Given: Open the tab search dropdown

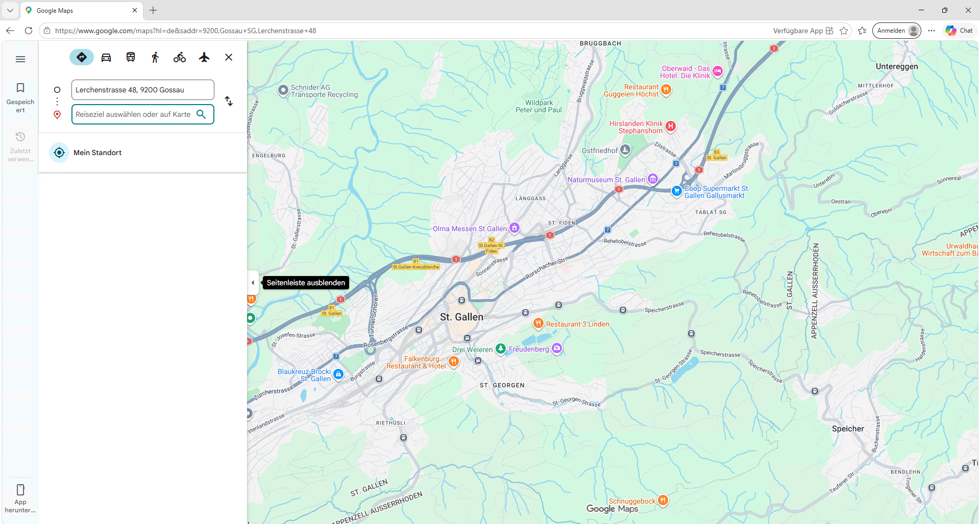Looking at the screenshot, I should pyautogui.click(x=10, y=10).
